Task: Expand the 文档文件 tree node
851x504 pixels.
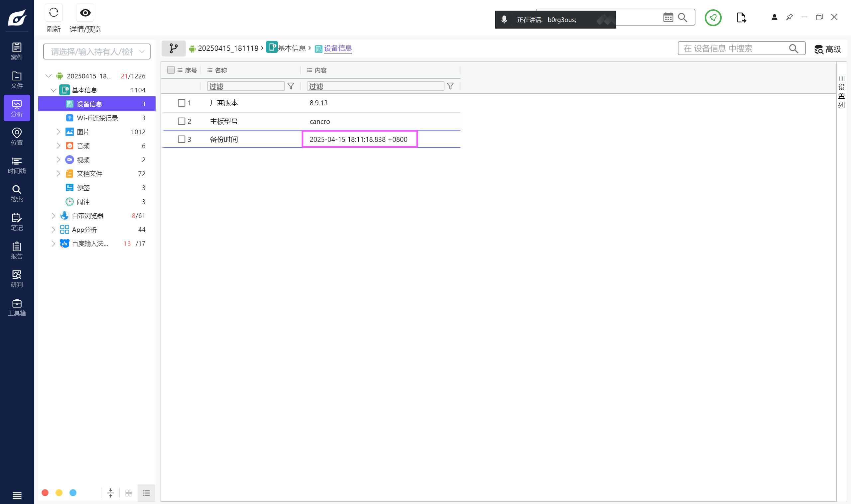Action: click(58, 173)
